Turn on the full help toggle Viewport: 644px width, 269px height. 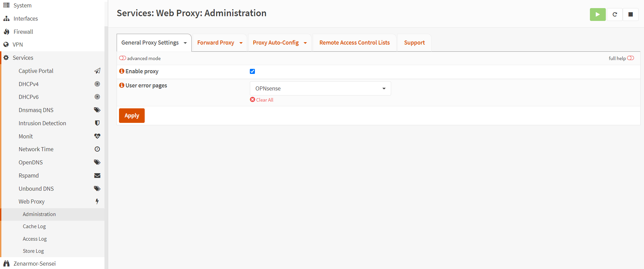pyautogui.click(x=630, y=58)
